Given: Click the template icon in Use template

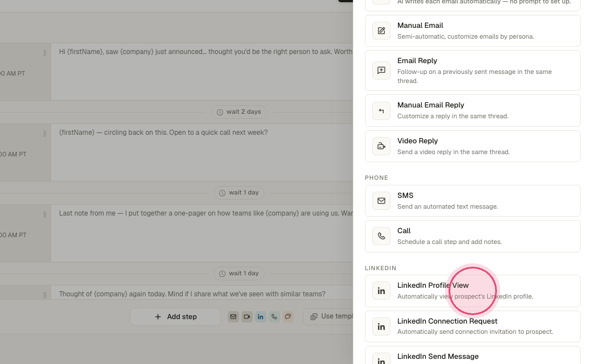Looking at the screenshot, I should 314,317.
